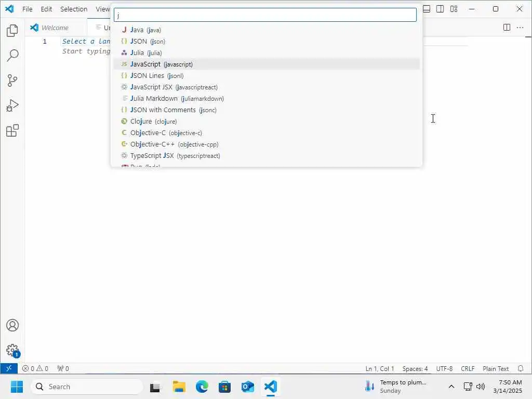The height and width of the screenshot is (399, 532).
Task: Open the Selection menu
Action: click(74, 9)
